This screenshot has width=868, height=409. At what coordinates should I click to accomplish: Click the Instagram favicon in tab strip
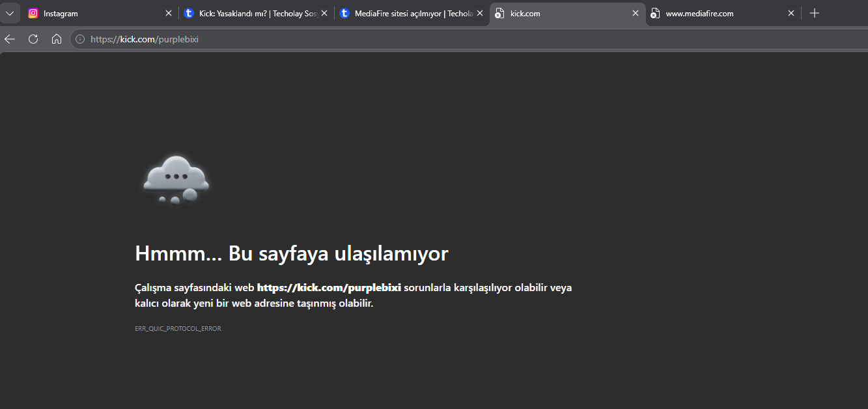pos(33,13)
